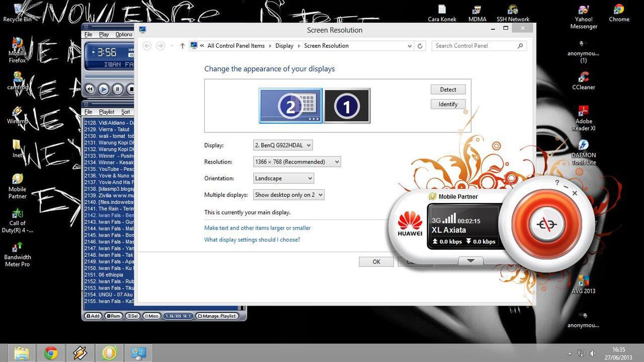Viewport: 644px width, 362px height.
Task: Select playlist track 2151 06 ethiopia
Action: (109, 275)
